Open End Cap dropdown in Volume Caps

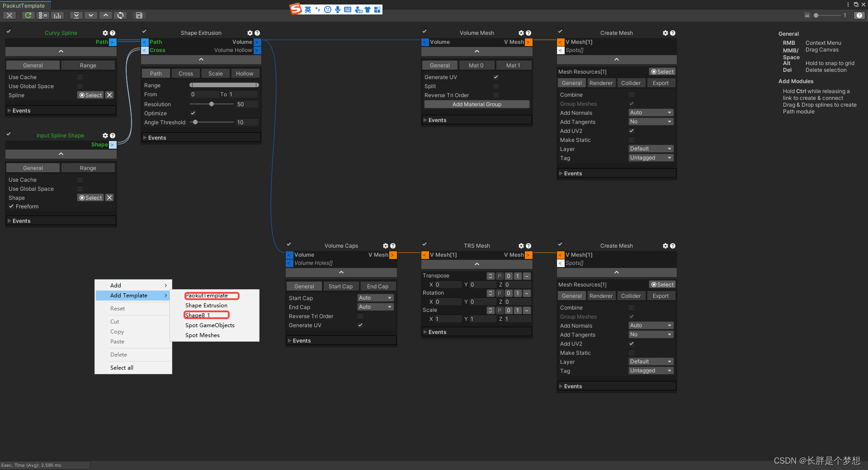click(375, 307)
